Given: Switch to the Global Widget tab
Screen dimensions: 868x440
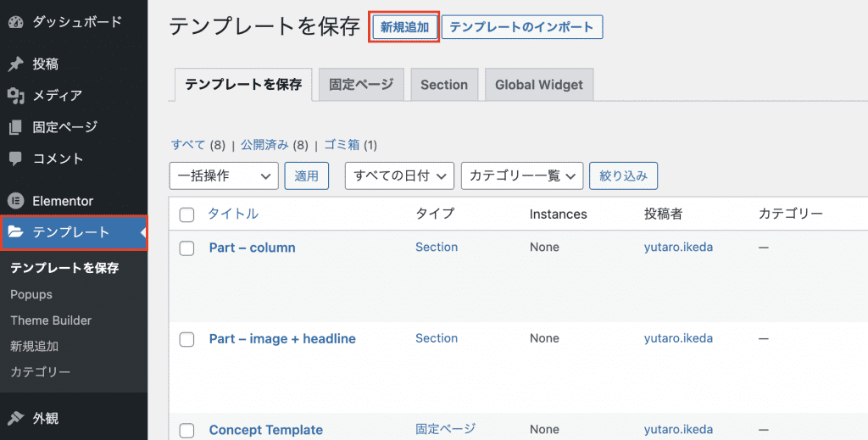Looking at the screenshot, I should click(538, 85).
